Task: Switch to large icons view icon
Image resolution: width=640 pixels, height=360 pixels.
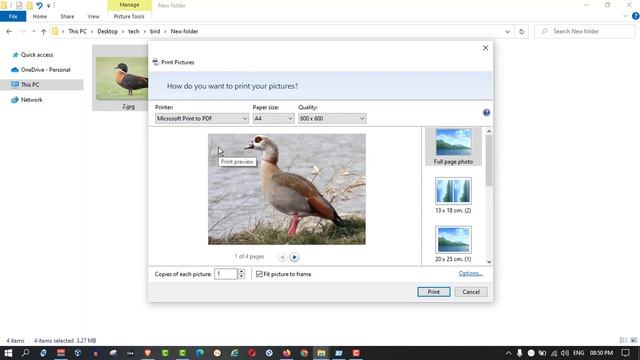Action: [x=633, y=340]
